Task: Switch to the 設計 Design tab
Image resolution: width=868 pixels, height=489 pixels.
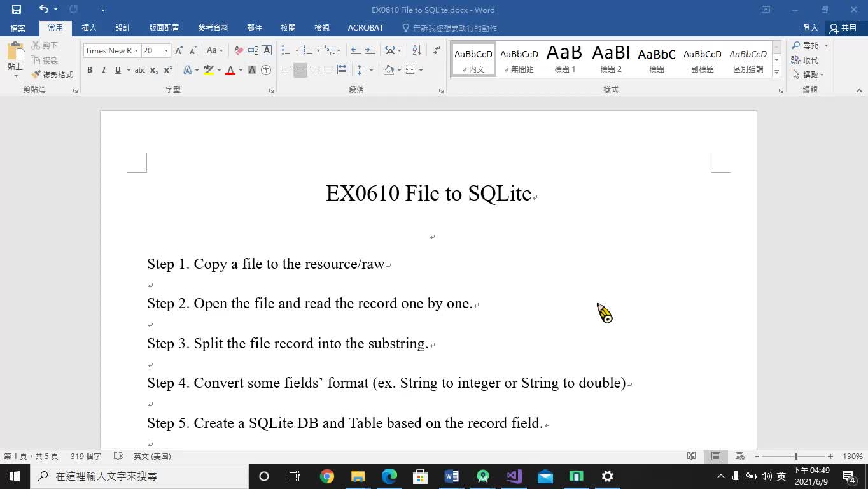Action: pos(123,28)
